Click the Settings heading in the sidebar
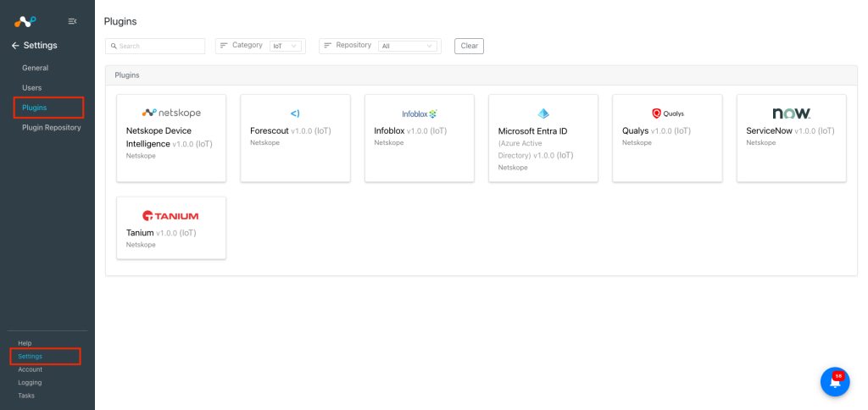868x410 pixels. pos(41,46)
